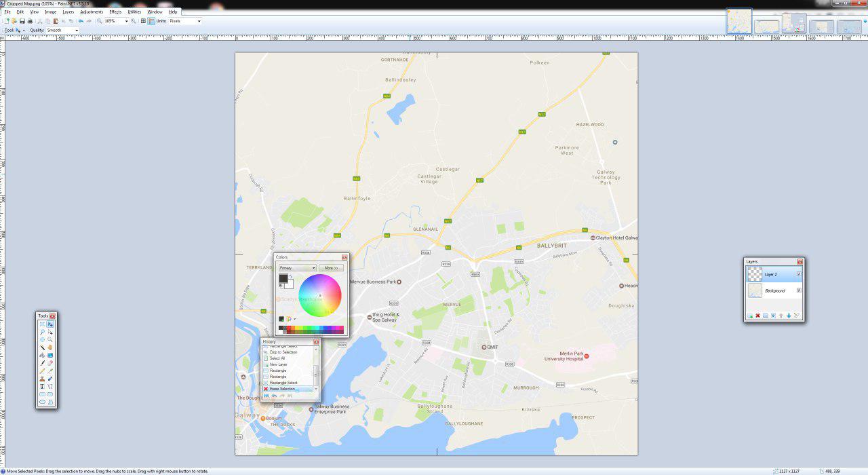Select the Lasso Select tool
Viewport: 868px width, 475px height.
(42, 332)
